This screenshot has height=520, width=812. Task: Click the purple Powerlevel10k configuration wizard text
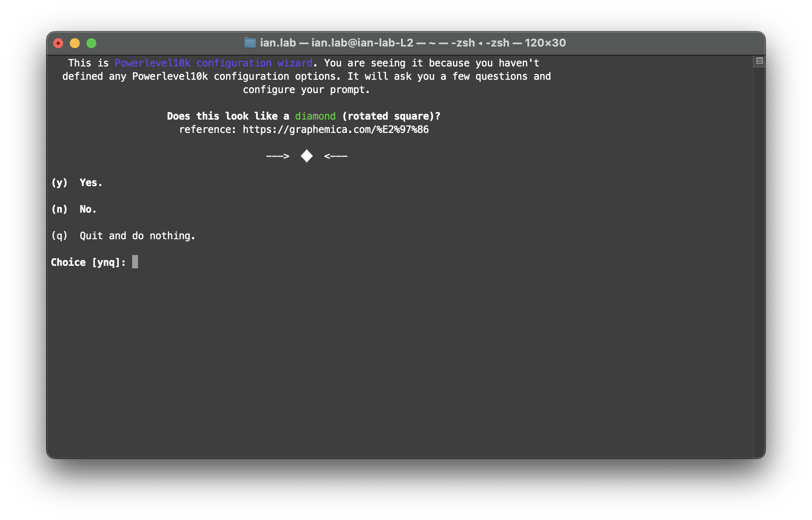(213, 63)
